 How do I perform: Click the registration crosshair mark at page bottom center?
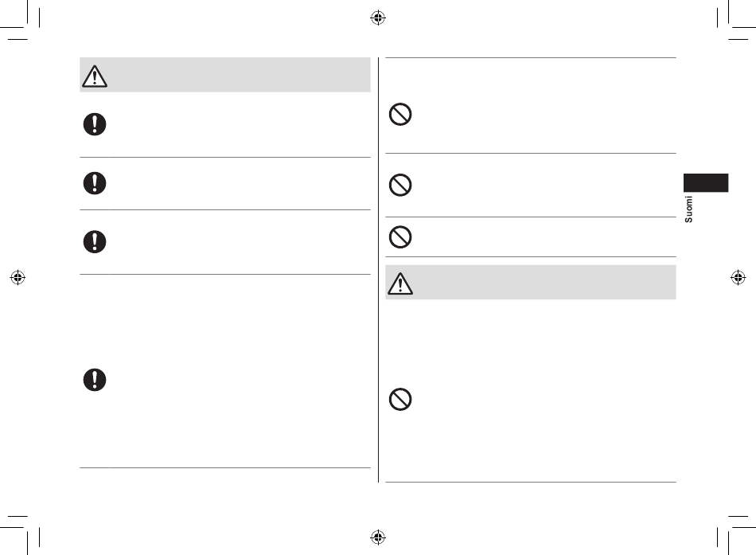378,537
